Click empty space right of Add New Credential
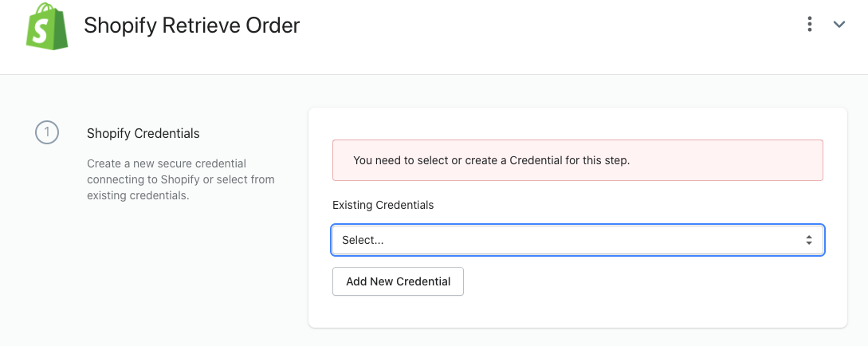Image resolution: width=868 pixels, height=346 pixels. click(x=638, y=281)
